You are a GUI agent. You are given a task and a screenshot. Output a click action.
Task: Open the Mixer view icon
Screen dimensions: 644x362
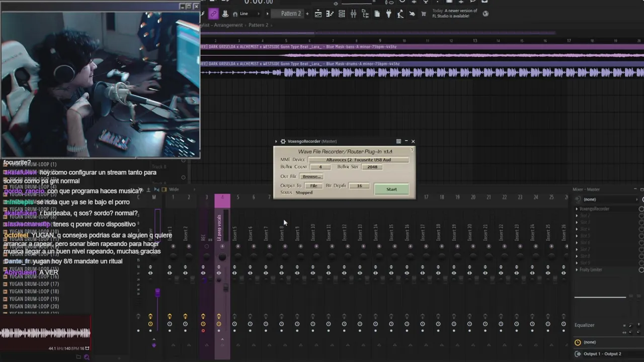click(354, 14)
